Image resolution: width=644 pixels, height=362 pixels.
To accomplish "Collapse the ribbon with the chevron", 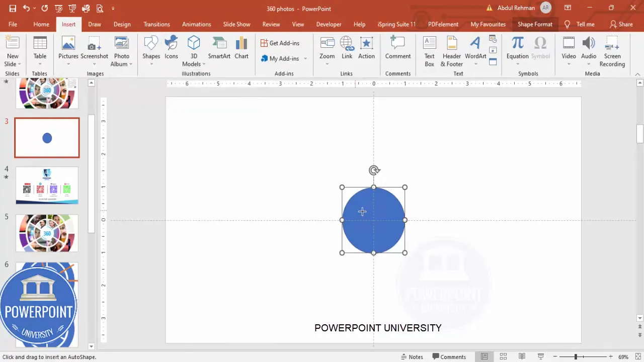I will (637, 74).
